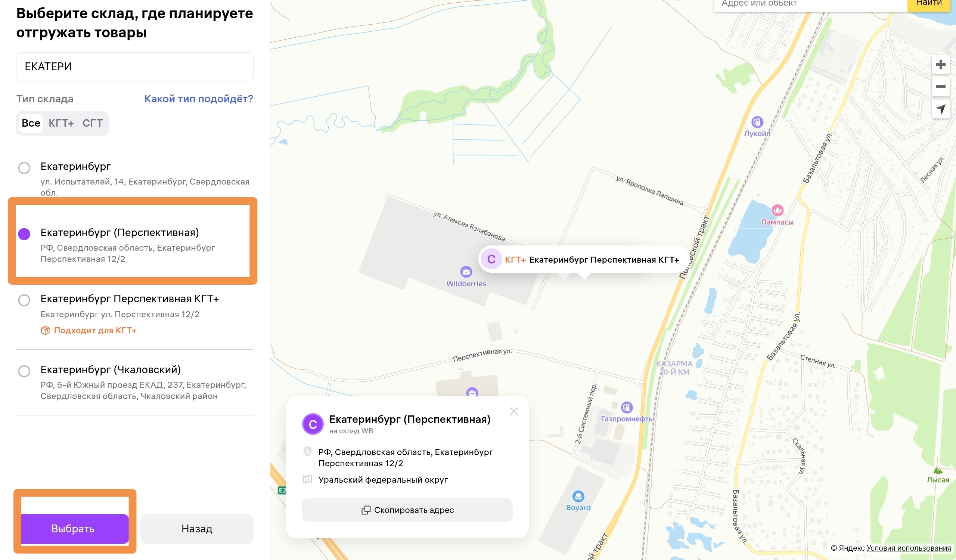The image size is (956, 560).
Task: Focus the warehouse search field with ЕКАТЕРИ
Action: tap(135, 67)
